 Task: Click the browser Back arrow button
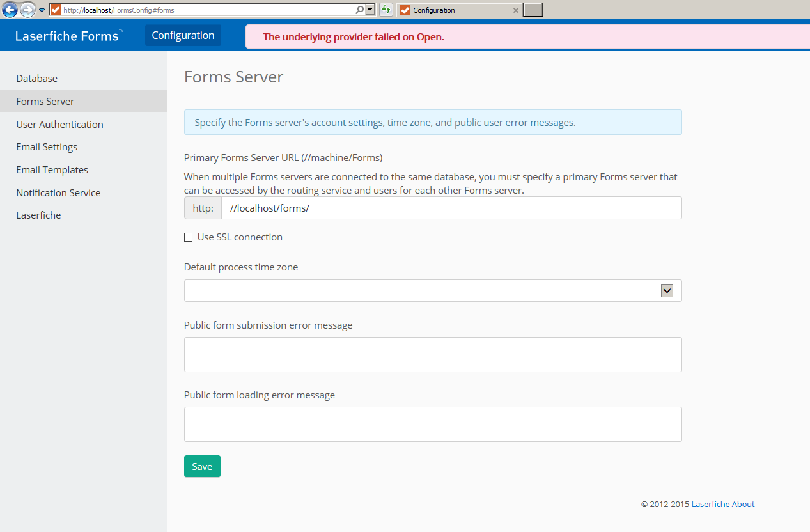click(10, 10)
